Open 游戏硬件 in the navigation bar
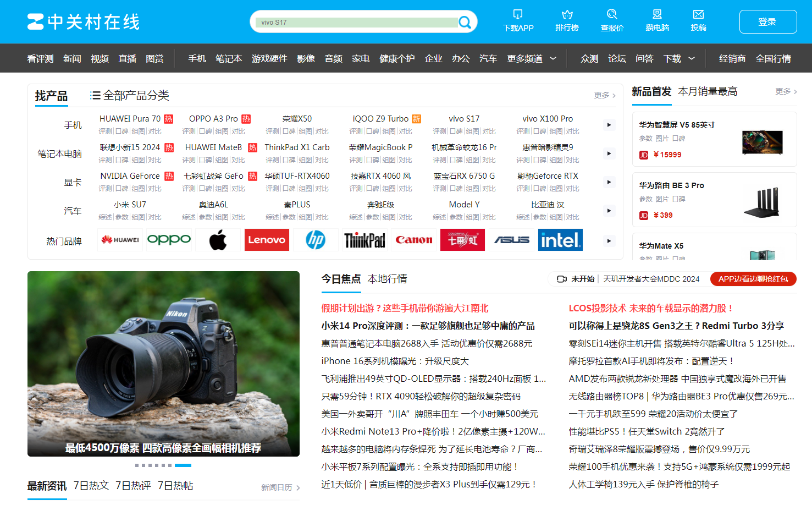This screenshot has height=505, width=812. (269, 58)
